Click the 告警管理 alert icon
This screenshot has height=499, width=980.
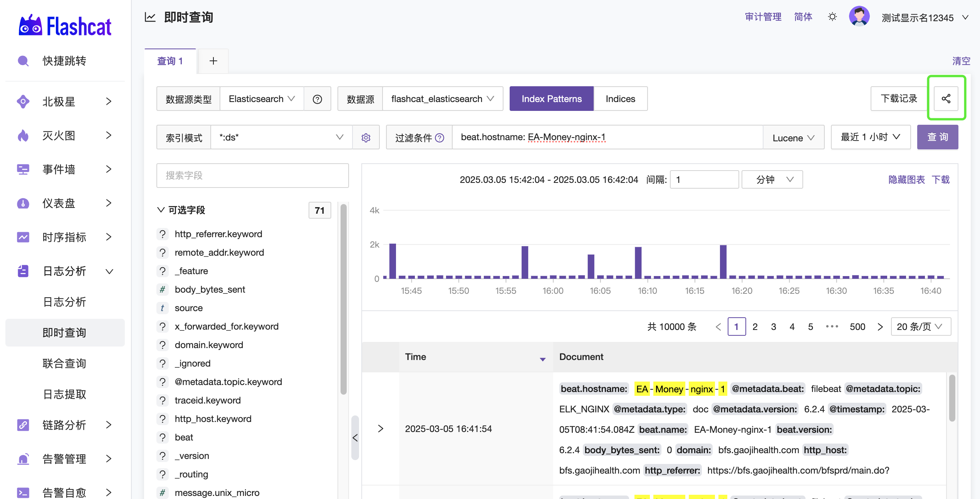click(23, 459)
